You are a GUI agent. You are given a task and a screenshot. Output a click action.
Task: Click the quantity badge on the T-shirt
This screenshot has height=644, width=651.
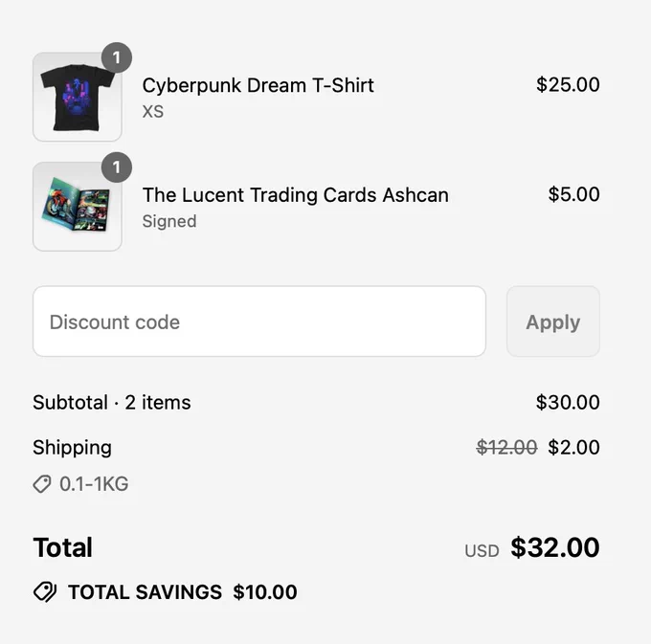click(117, 57)
